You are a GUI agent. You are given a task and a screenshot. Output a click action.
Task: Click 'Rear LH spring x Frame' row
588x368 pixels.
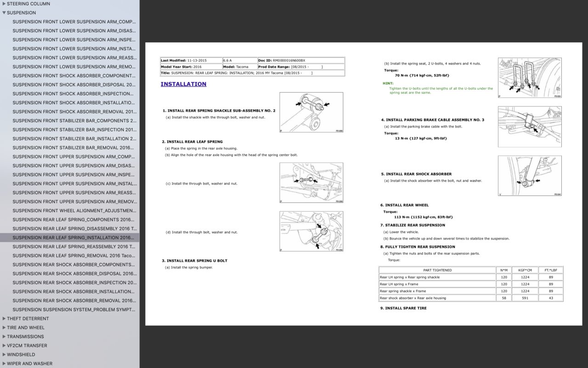pyautogui.click(x=471, y=284)
